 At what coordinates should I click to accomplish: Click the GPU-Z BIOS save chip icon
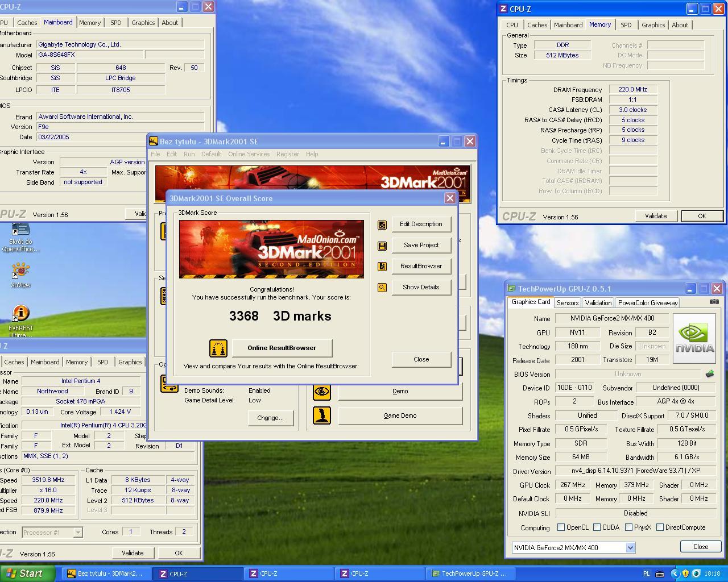pos(710,374)
